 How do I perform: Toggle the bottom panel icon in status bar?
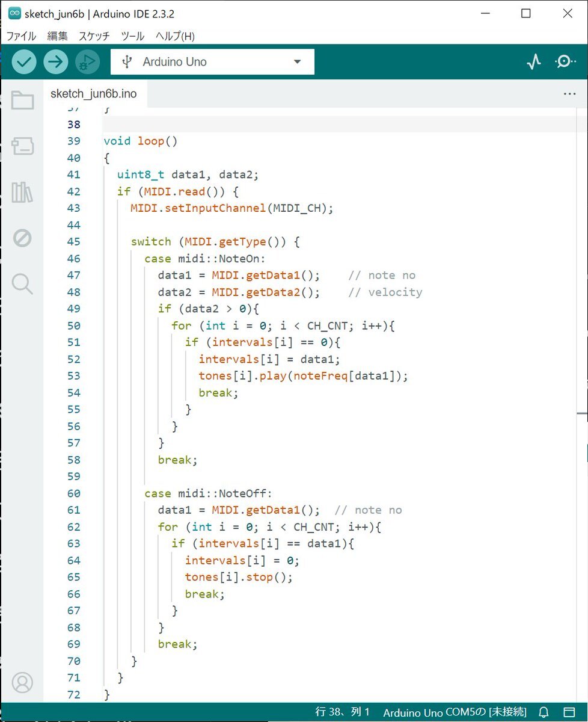coord(569,712)
